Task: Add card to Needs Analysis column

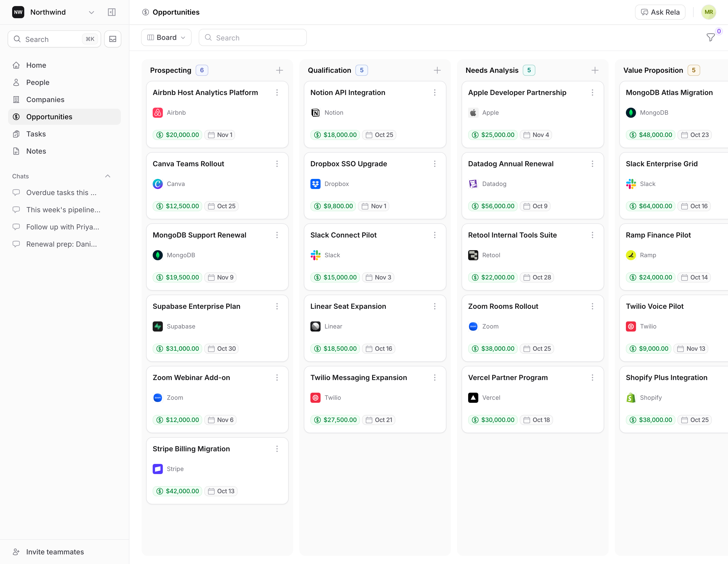Action: [595, 70]
